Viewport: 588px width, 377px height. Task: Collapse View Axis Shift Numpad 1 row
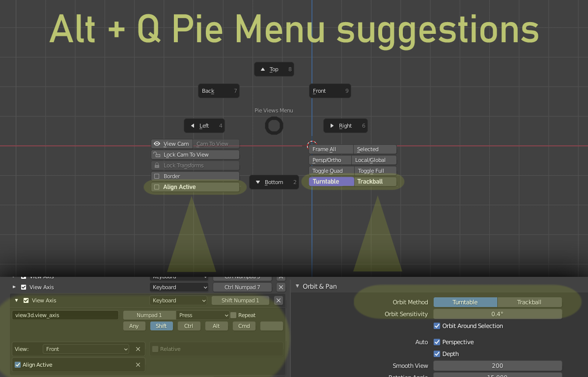coord(17,300)
